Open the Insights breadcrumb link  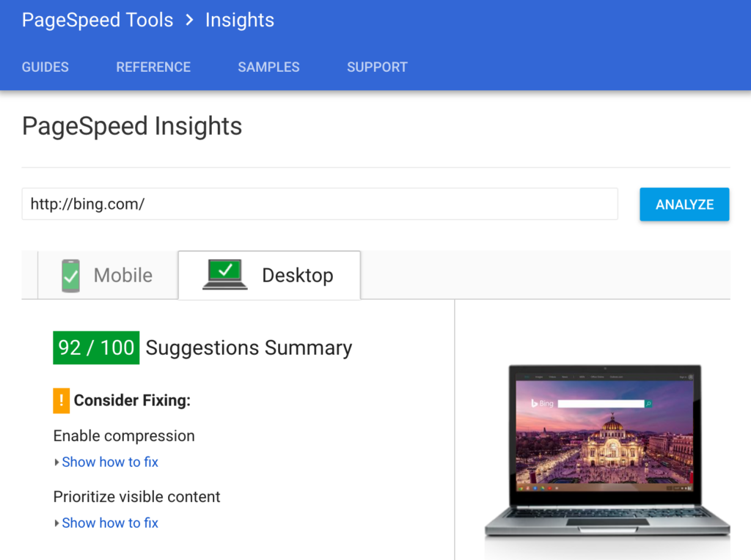[x=240, y=20]
